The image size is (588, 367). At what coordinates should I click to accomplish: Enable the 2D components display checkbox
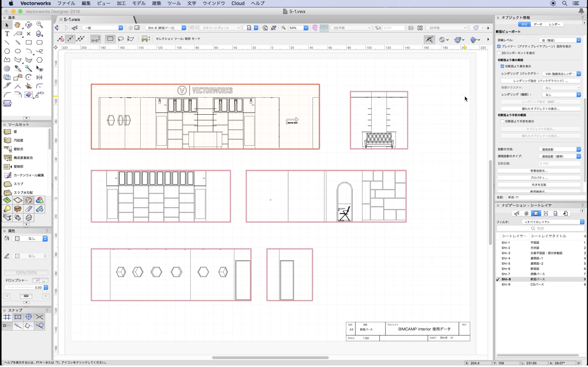(x=499, y=53)
